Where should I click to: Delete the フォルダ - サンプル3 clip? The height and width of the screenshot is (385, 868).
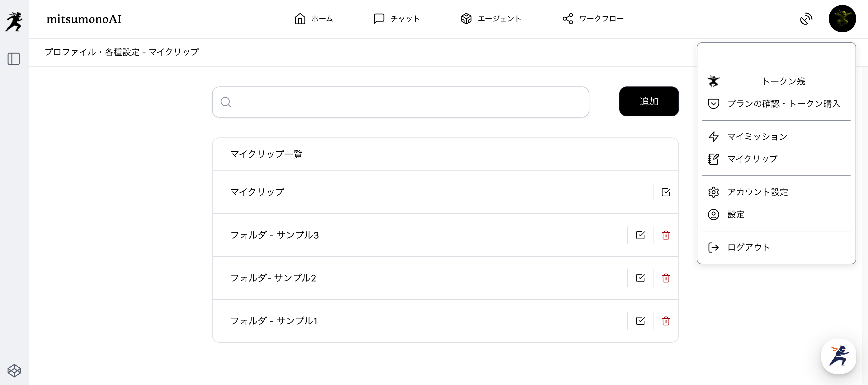click(666, 235)
